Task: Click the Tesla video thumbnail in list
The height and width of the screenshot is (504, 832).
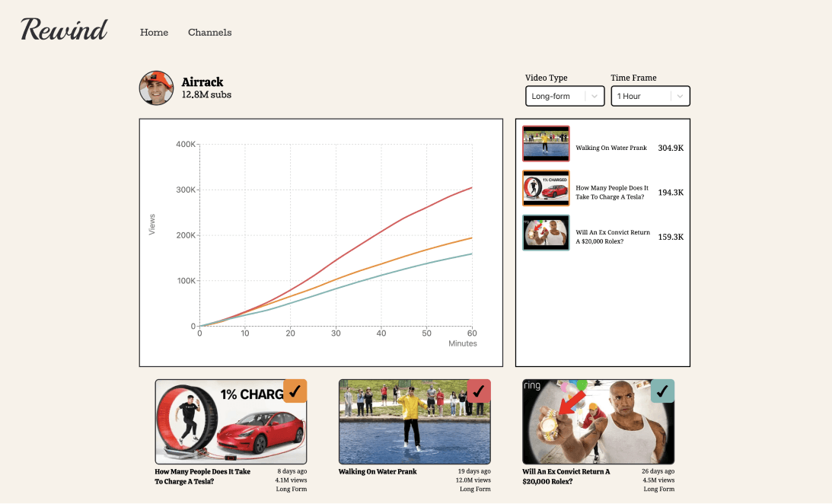Action: tap(546, 188)
